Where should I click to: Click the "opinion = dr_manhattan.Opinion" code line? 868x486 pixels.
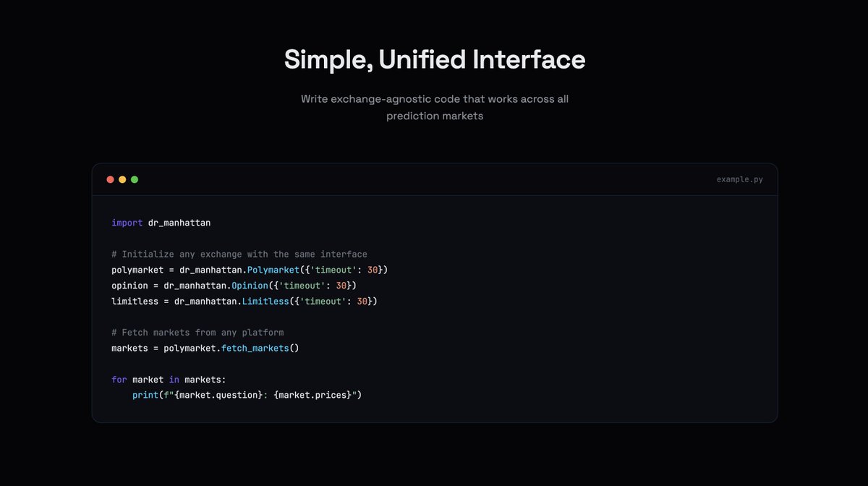234,286
